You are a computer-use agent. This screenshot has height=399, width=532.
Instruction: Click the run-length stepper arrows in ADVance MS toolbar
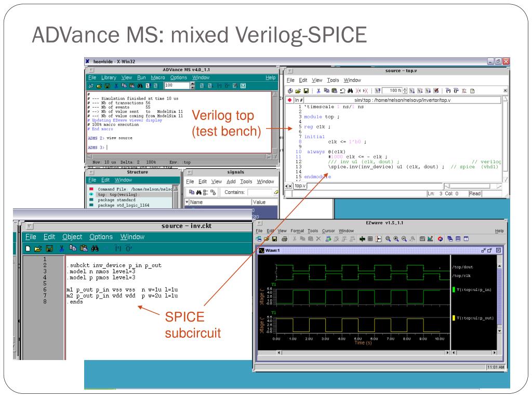click(193, 86)
